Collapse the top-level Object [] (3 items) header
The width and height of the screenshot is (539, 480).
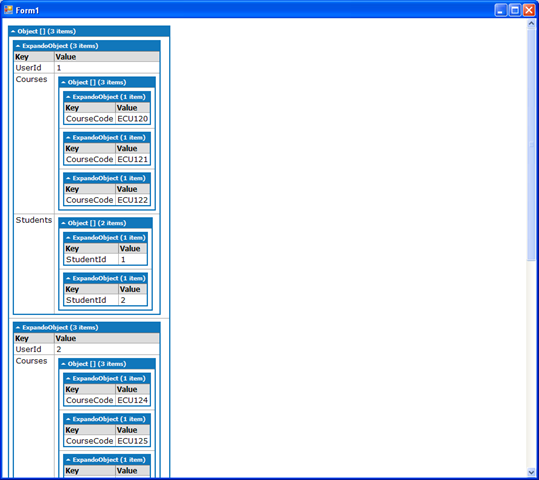tap(89, 31)
